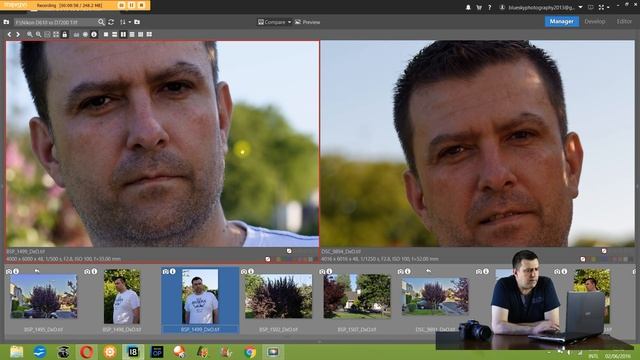
Task: Select the highlighted BSP_1499_DxO.tif thumbnail
Action: tap(200, 300)
